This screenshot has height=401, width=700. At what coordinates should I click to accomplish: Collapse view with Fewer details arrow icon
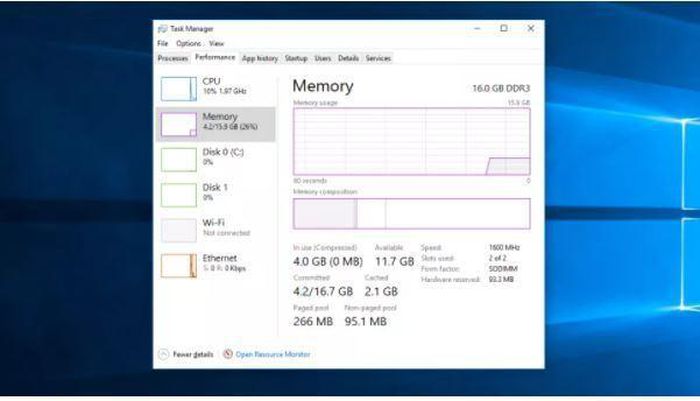tap(163, 354)
